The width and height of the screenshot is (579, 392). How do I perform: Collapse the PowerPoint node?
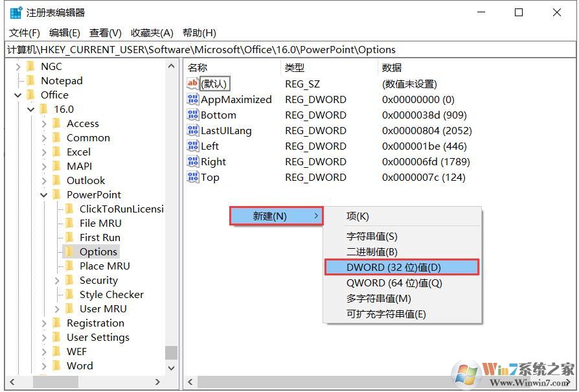(x=44, y=194)
